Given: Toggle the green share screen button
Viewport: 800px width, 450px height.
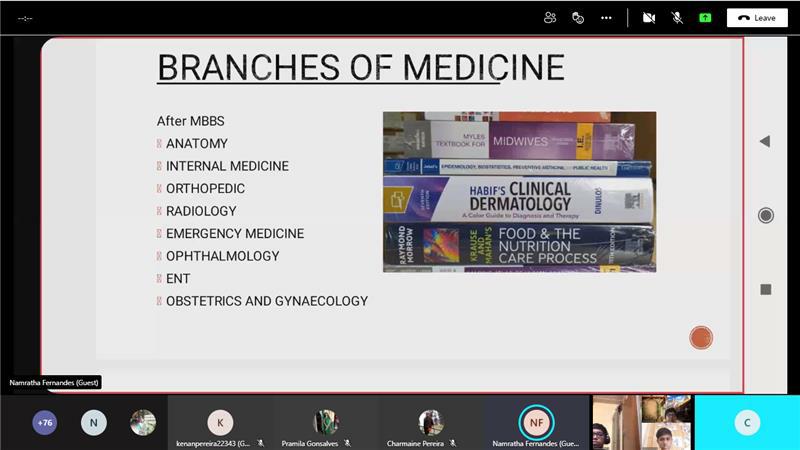Looking at the screenshot, I should point(705,17).
